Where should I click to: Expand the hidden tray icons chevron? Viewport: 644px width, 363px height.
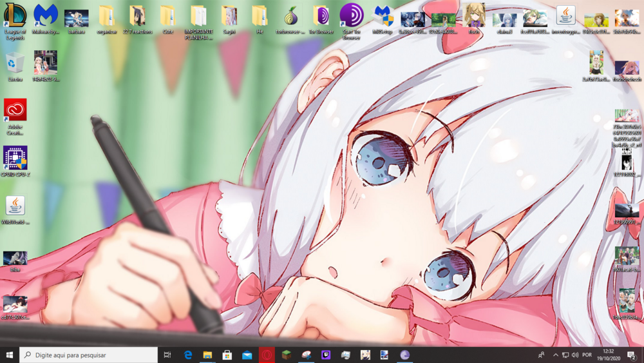(x=556, y=355)
